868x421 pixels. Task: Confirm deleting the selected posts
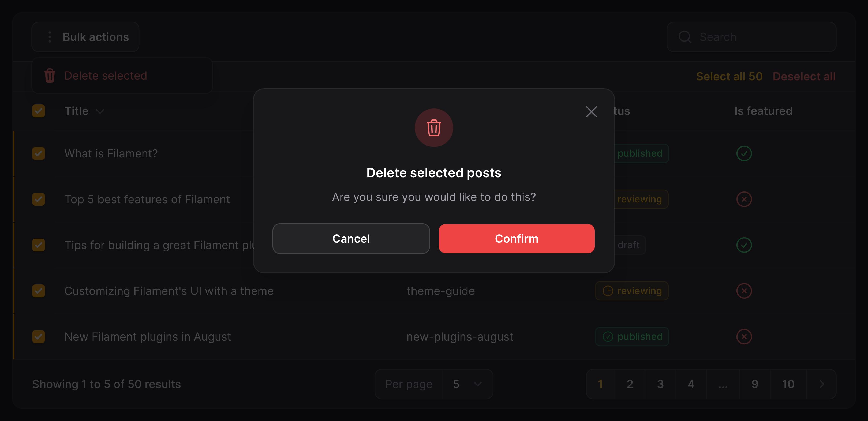coord(517,238)
